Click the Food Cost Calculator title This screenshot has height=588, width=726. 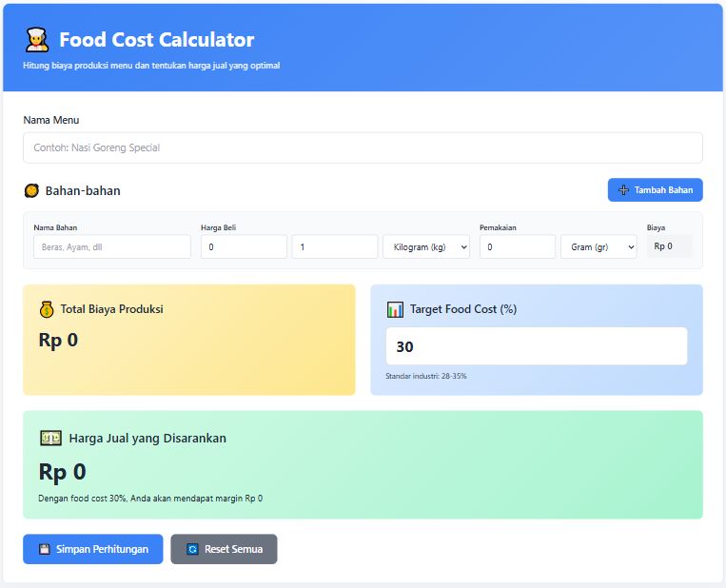tap(157, 40)
